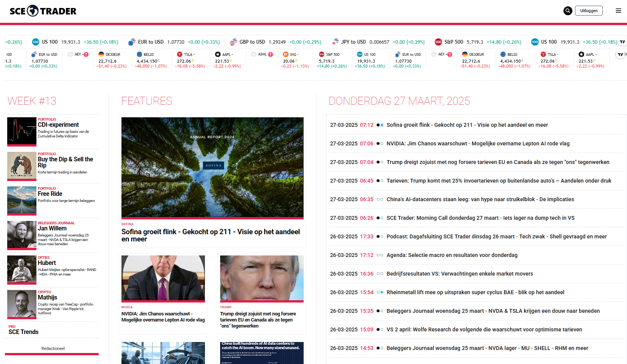Click the TradingView logo ending the top ticker row
This screenshot has width=627, height=364.
pyautogui.click(x=622, y=42)
